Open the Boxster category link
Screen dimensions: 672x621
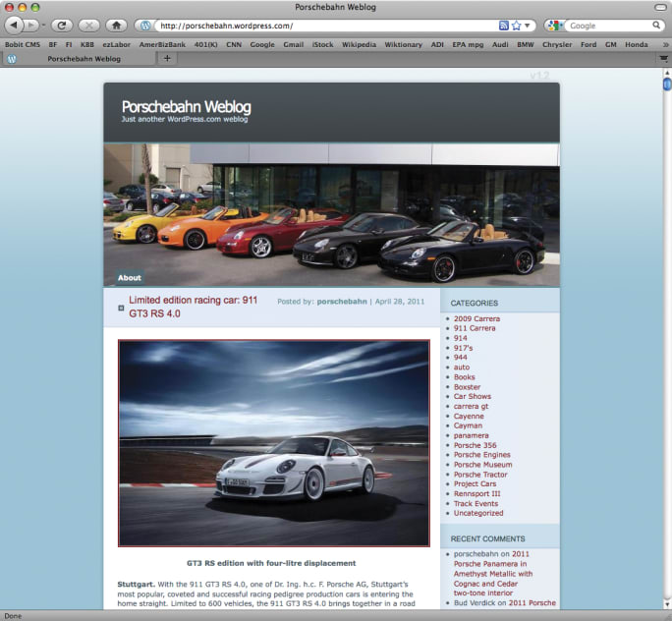point(467,387)
